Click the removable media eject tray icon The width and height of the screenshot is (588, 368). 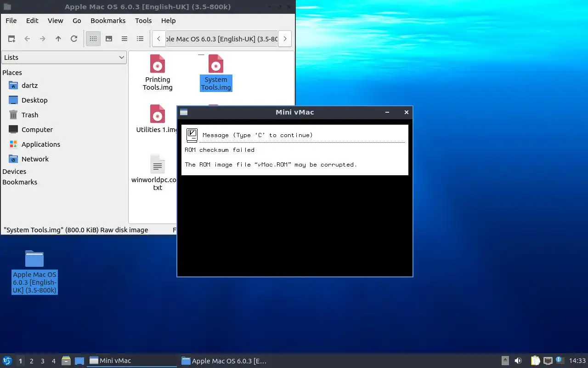pyautogui.click(x=505, y=361)
